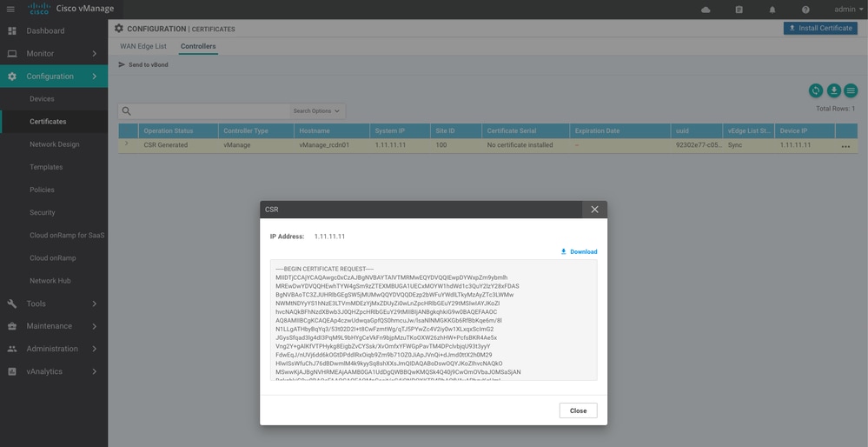Image resolution: width=868 pixels, height=447 pixels.
Task: Expand the vManage_rcdn01 row arrow
Action: pyautogui.click(x=126, y=144)
